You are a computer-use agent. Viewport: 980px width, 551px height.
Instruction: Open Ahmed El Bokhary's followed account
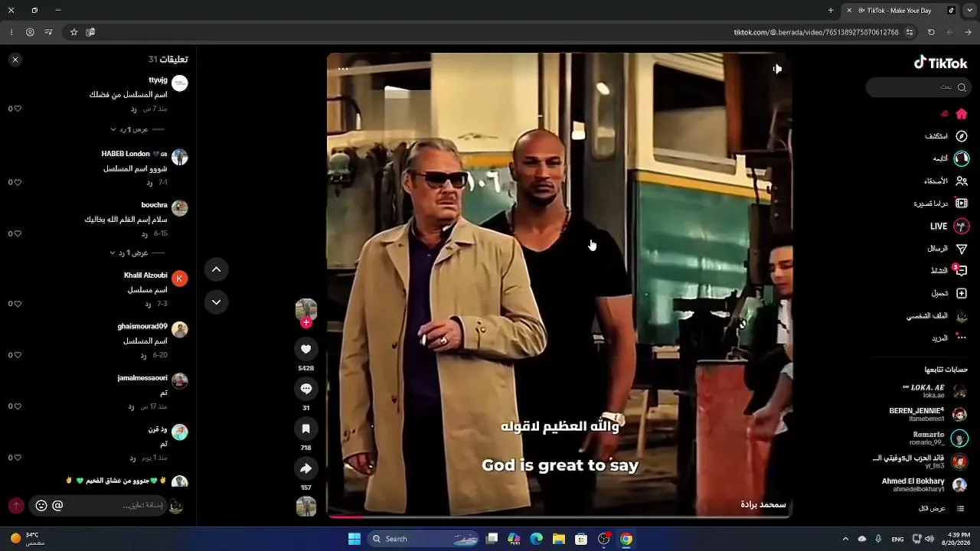924,484
